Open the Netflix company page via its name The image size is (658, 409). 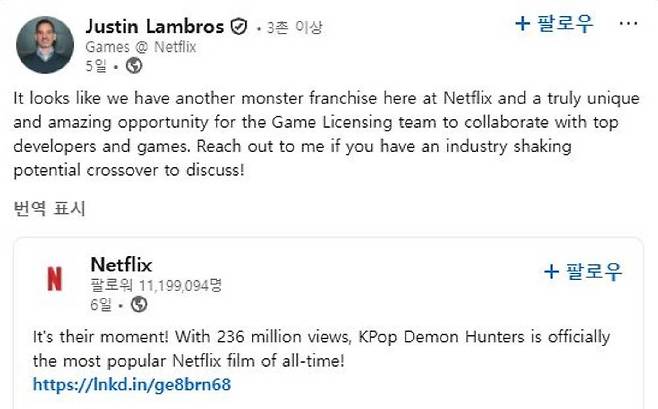[x=121, y=265]
